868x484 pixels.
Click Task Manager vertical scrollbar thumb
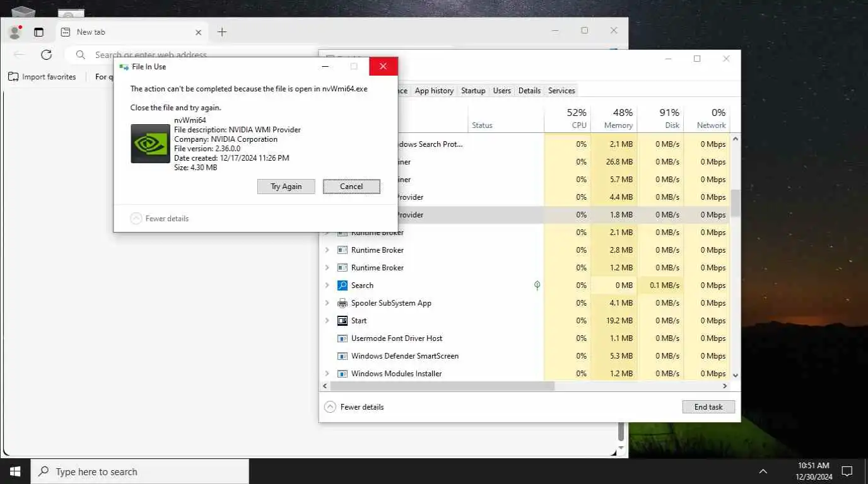point(735,203)
